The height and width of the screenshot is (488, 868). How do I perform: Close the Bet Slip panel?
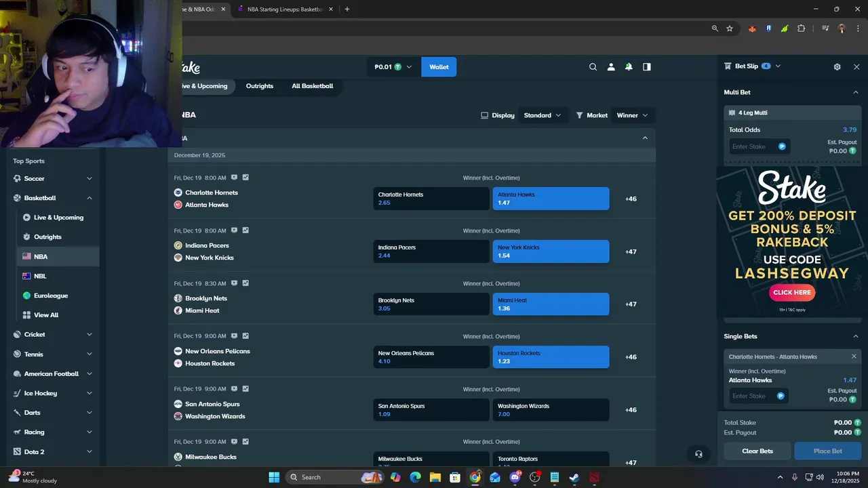(856, 66)
